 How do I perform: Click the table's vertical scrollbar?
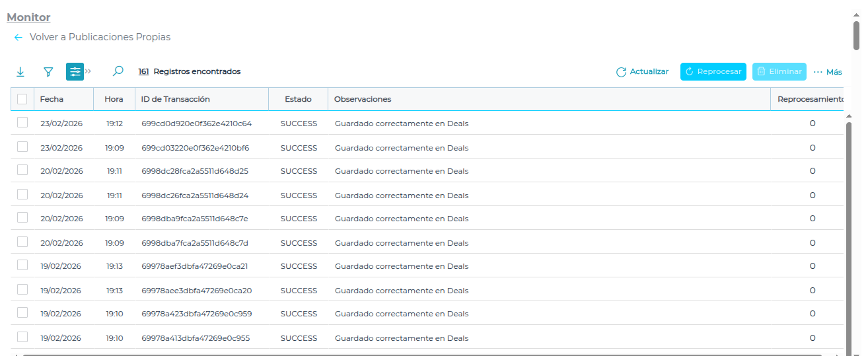[x=849, y=231]
